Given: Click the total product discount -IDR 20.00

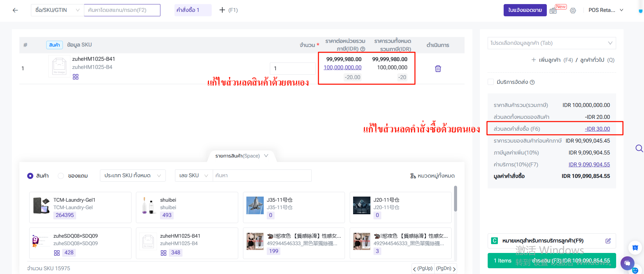Looking at the screenshot, I should coord(597,117).
